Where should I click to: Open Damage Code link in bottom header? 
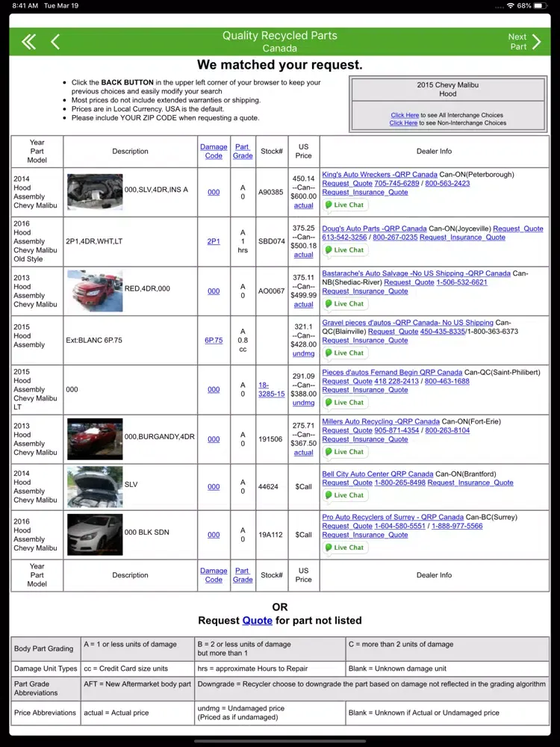214,575
